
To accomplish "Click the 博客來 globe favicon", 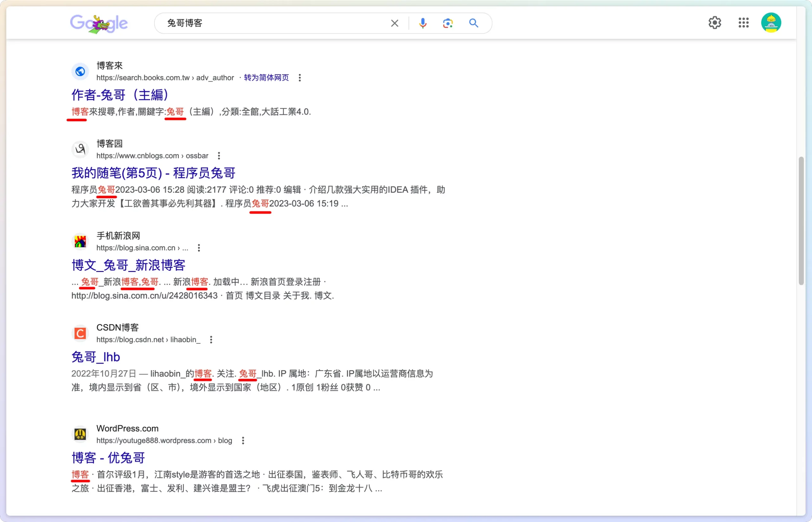I will pos(80,71).
